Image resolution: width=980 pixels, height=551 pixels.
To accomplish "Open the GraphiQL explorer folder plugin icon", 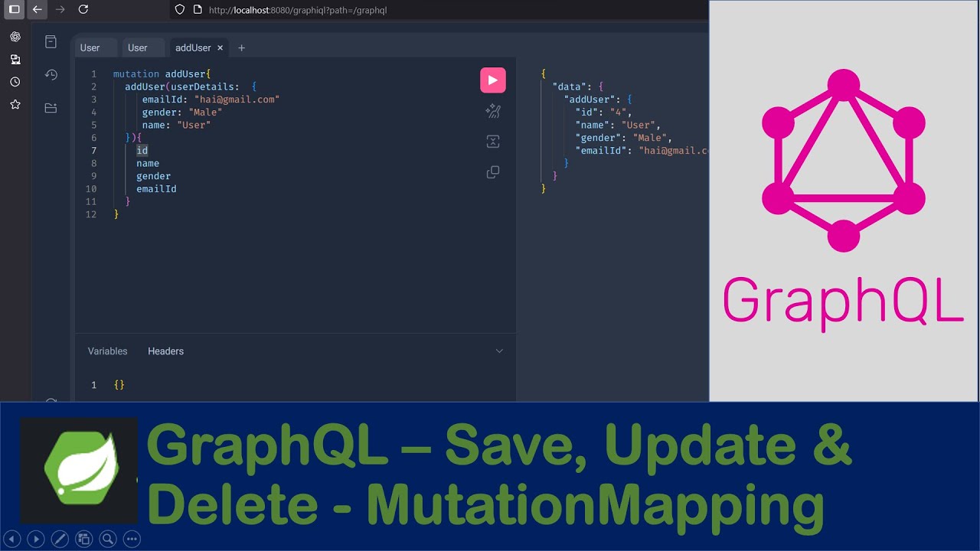I will click(x=51, y=108).
